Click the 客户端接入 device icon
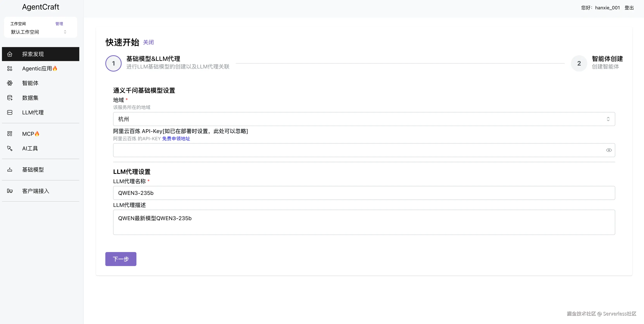This screenshot has height=324, width=644. coord(10,191)
